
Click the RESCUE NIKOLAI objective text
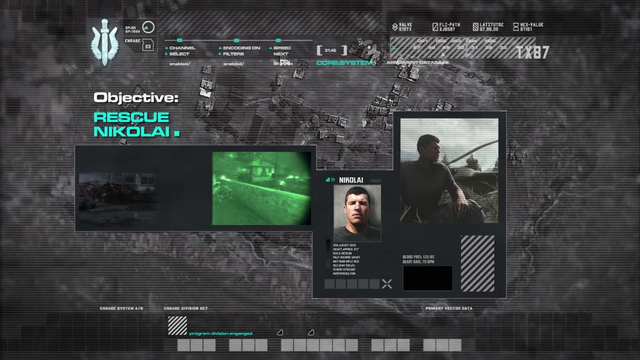point(136,124)
